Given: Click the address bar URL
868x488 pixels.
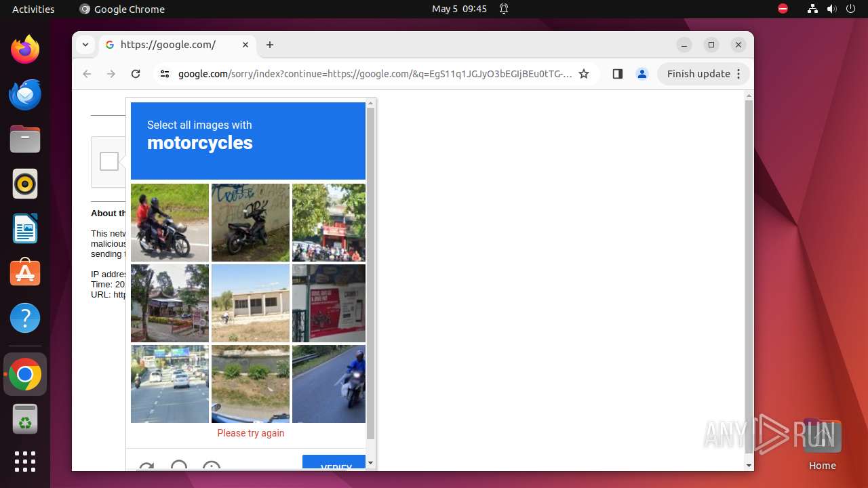Looking at the screenshot, I should [x=375, y=74].
